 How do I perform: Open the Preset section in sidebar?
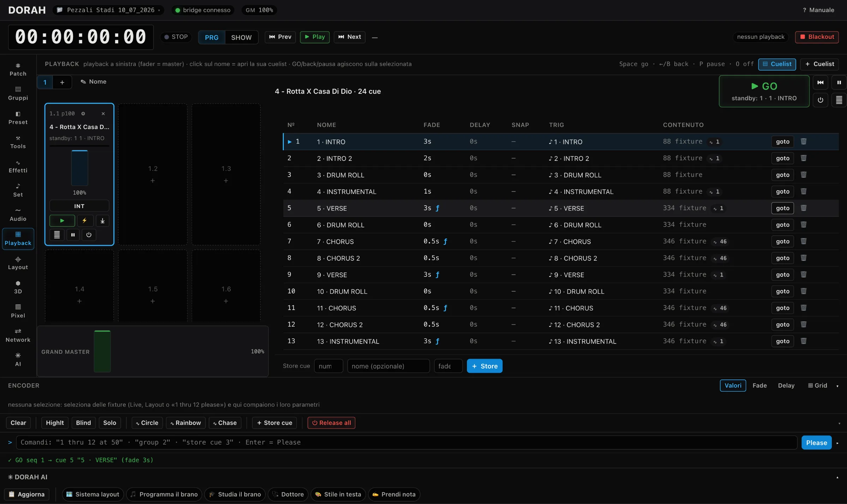(x=18, y=118)
